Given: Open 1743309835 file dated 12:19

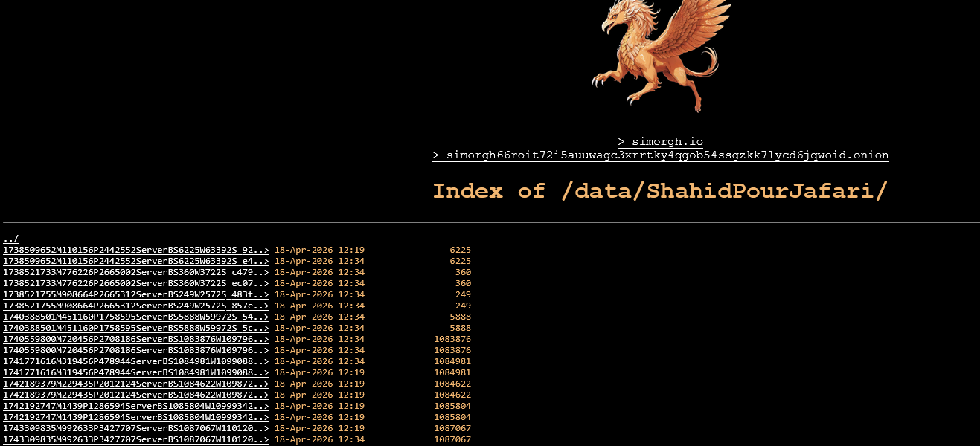Looking at the screenshot, I should pos(135,429).
